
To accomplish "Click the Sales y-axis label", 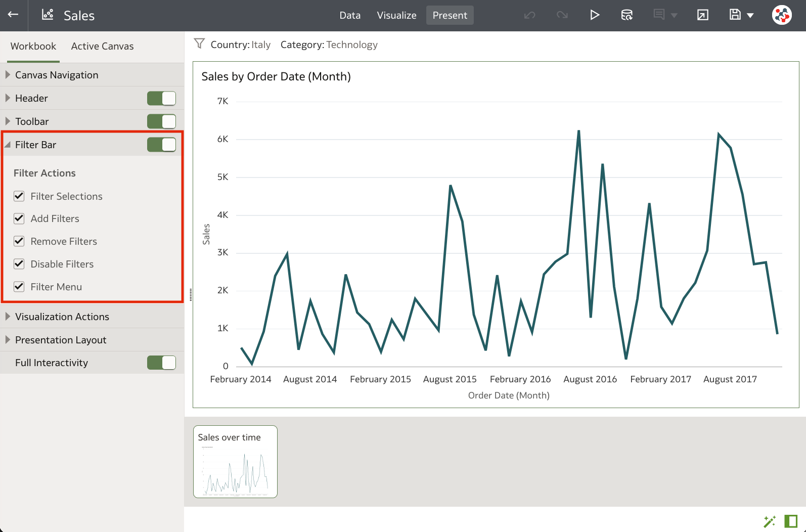I will [206, 234].
